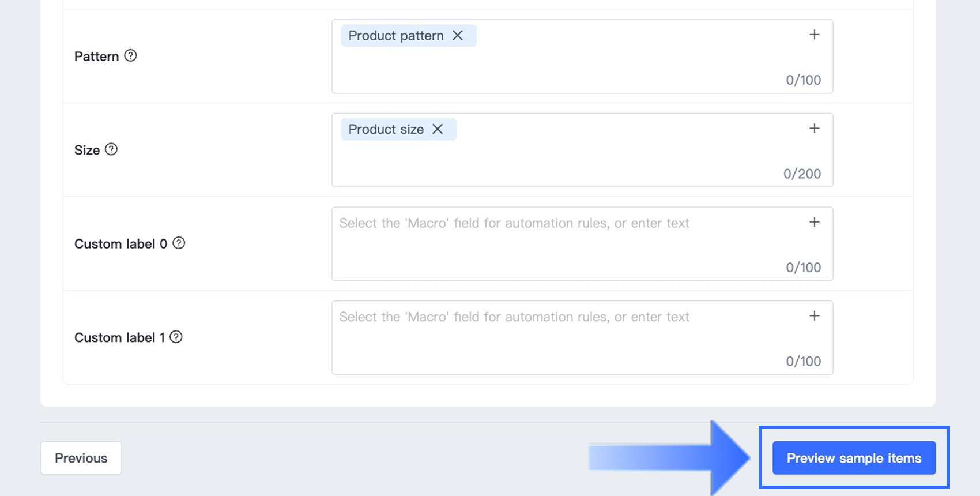This screenshot has width=980, height=496.
Task: Click the Custom label 0 field label
Action: click(120, 244)
